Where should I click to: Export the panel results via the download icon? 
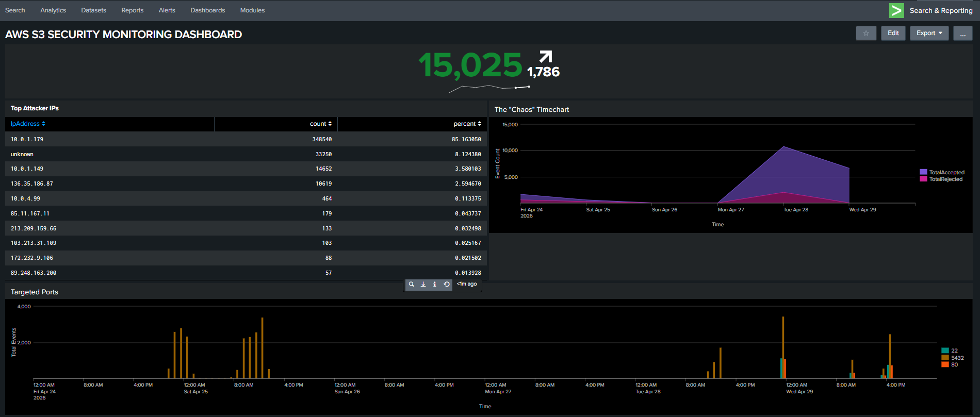pyautogui.click(x=423, y=284)
